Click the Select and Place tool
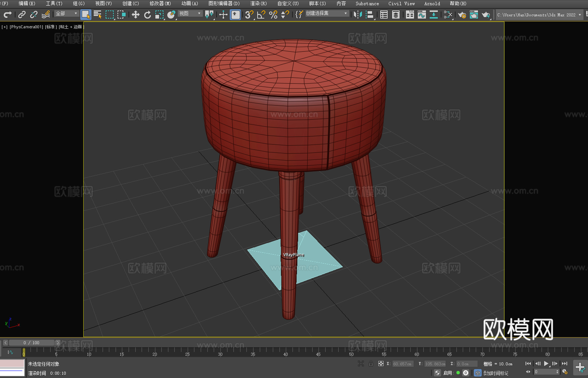The image size is (588, 378). [x=171, y=14]
